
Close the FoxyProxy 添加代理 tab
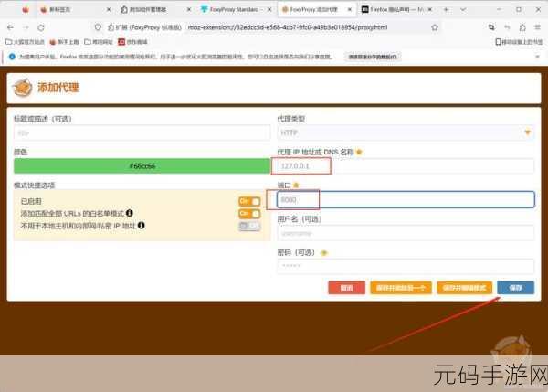coord(350,10)
